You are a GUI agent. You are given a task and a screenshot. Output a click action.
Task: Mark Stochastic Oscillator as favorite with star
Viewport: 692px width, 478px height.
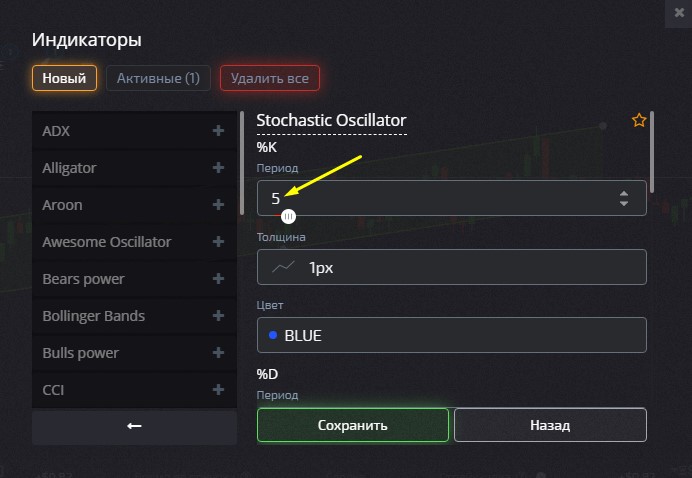[x=639, y=121]
